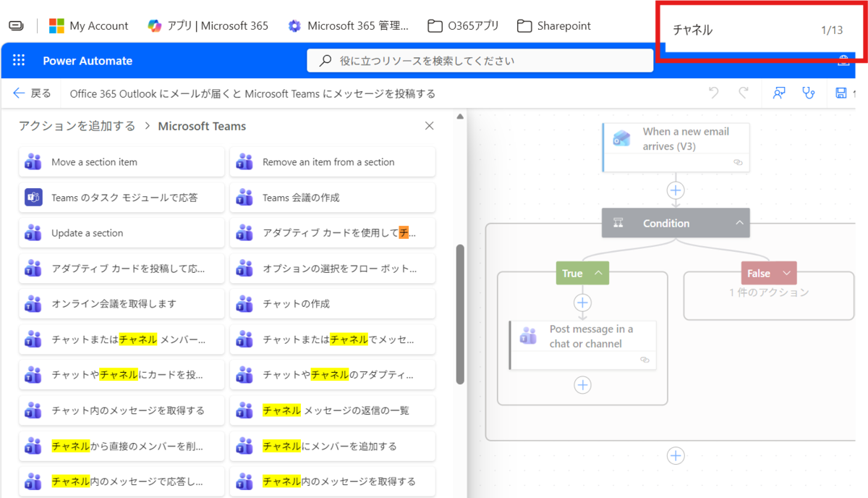Choose Teams 会議の作成 action
This screenshot has height=498, width=868.
(x=333, y=198)
